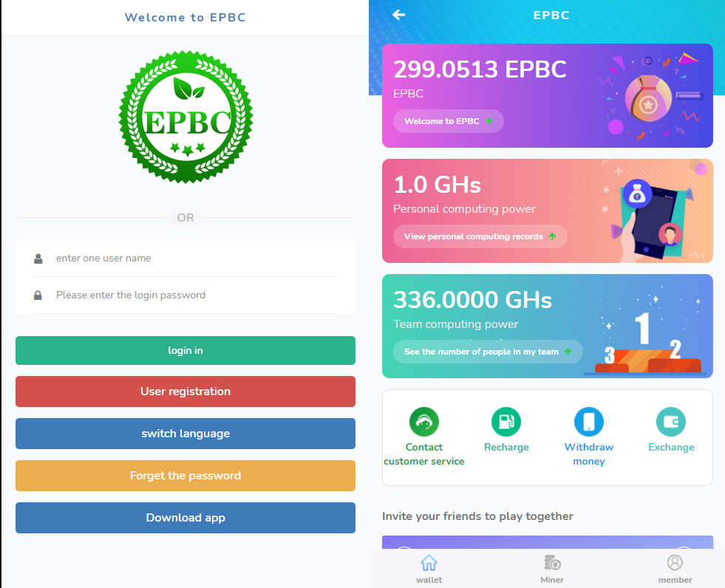This screenshot has height=588, width=725.
Task: Tap the Contact customer service headset icon
Action: pyautogui.click(x=424, y=422)
